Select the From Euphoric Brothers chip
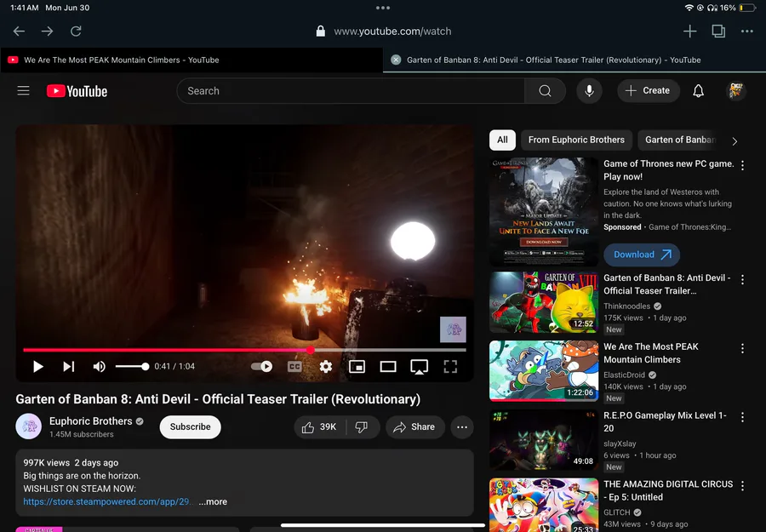The height and width of the screenshot is (532, 766). (x=576, y=140)
